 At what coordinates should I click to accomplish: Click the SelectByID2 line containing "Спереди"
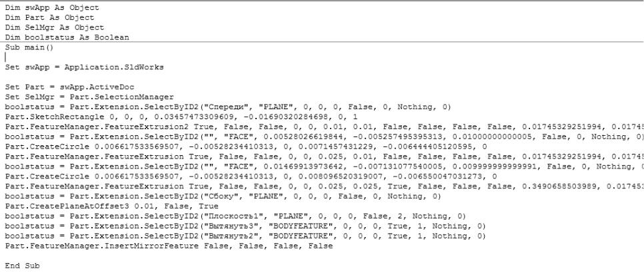click(x=228, y=107)
